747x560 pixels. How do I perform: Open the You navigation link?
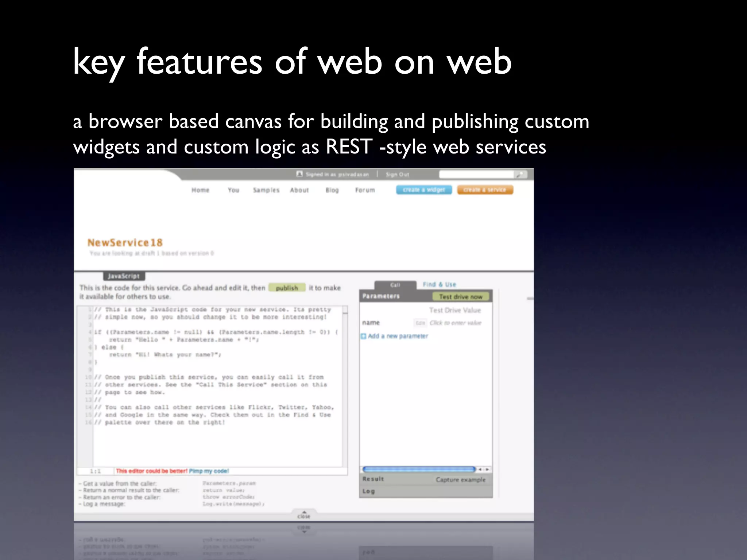[x=233, y=190]
